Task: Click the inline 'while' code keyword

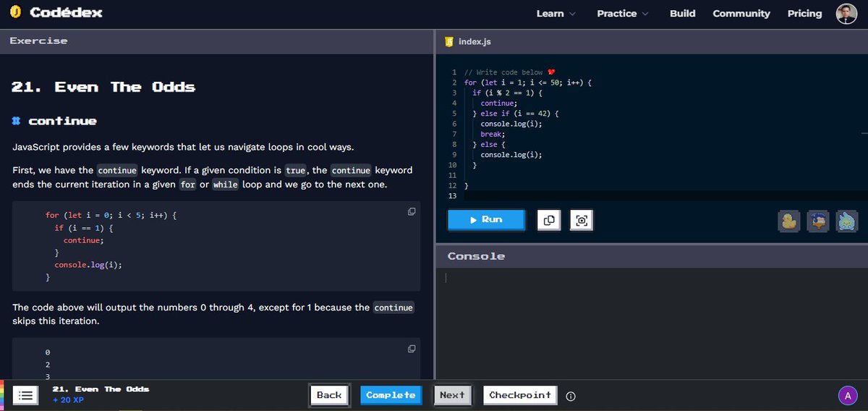Action: click(225, 185)
